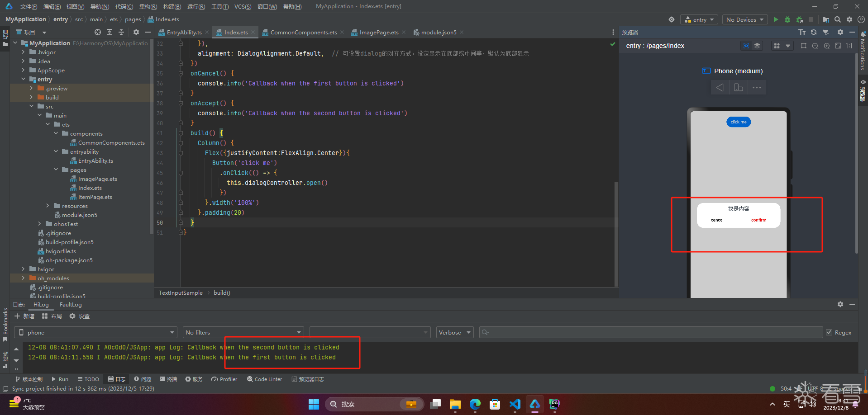Minimize the previewer panel with dash icon
The image size is (868, 415).
852,32
